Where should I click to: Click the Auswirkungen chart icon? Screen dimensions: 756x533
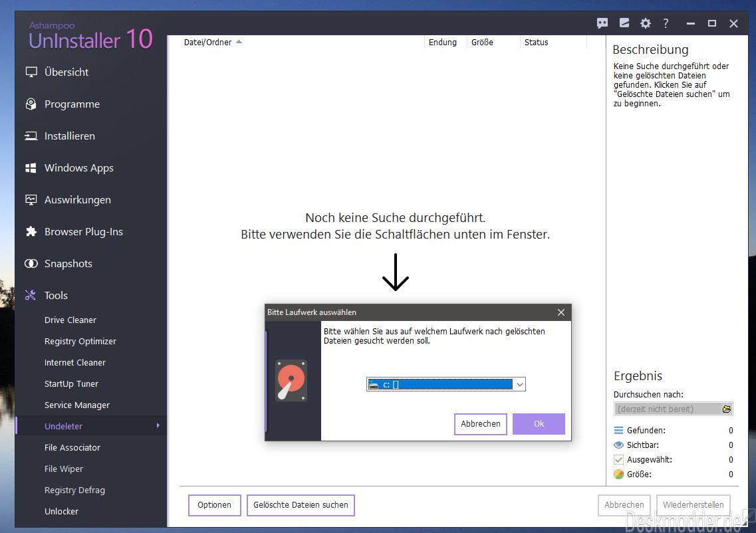[x=31, y=199]
